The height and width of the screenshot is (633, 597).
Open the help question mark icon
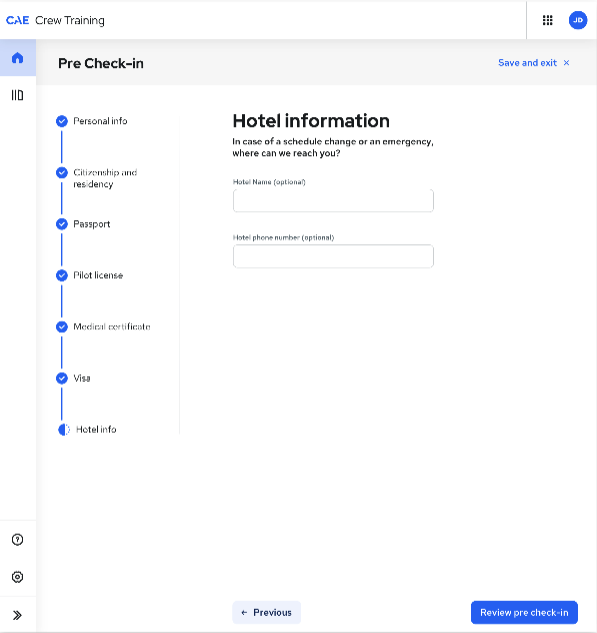(17, 540)
